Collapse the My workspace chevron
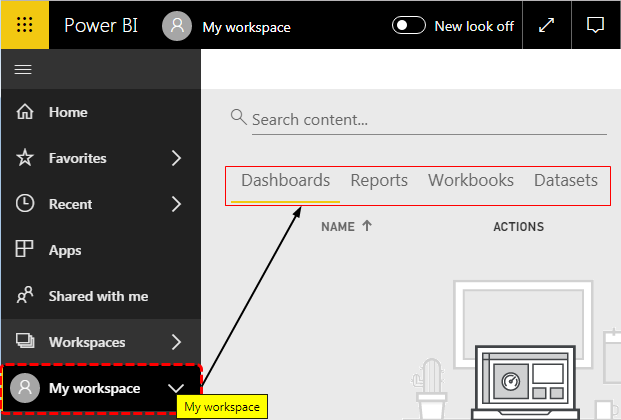Viewport: 621px width, 420px height. [176, 388]
